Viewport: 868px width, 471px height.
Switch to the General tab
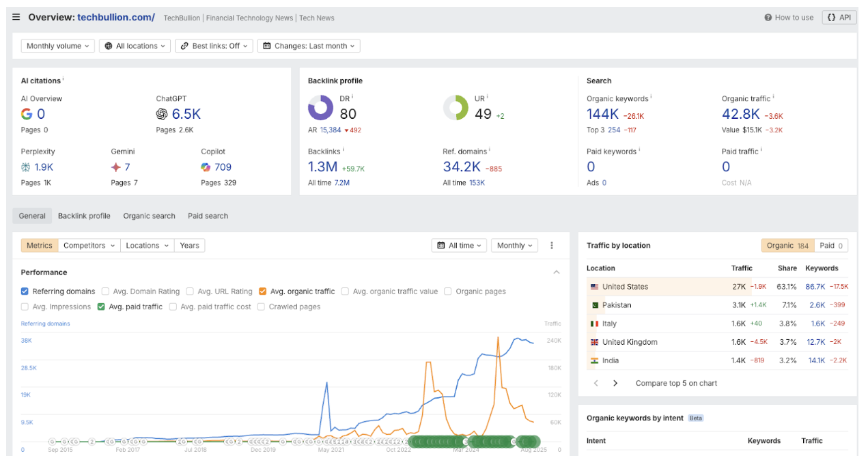click(32, 216)
